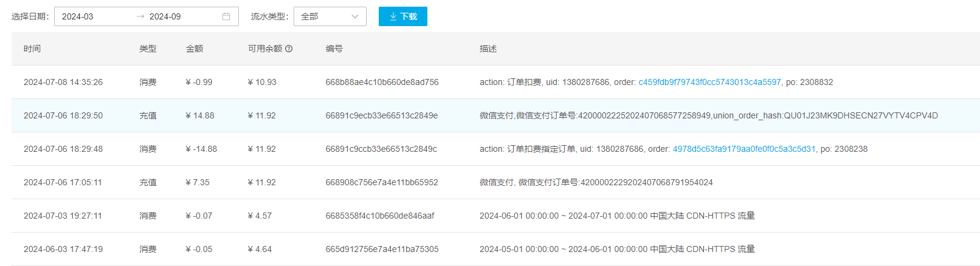980x266 pixels.
Task: Click balance value ¥ 4.57
Action: point(260,216)
